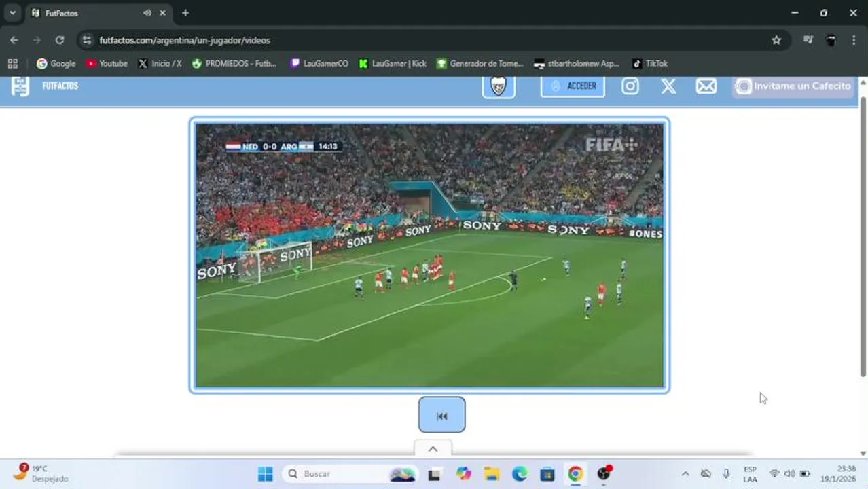Viewport: 868px width, 489px height.
Task: Open the Youtube bookmark
Action: 107,63
